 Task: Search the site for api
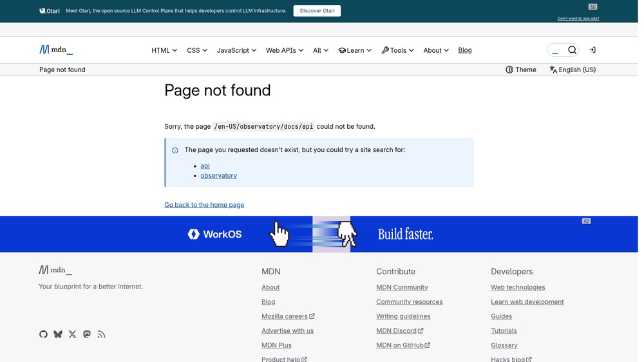tap(205, 166)
